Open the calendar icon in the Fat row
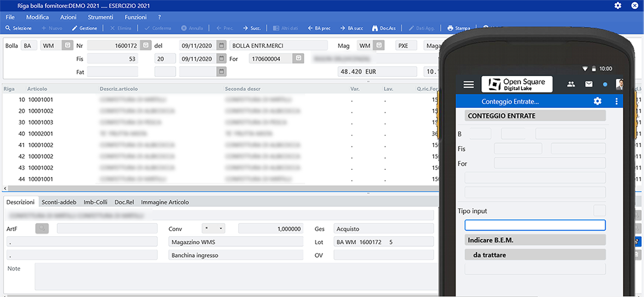 (221, 72)
